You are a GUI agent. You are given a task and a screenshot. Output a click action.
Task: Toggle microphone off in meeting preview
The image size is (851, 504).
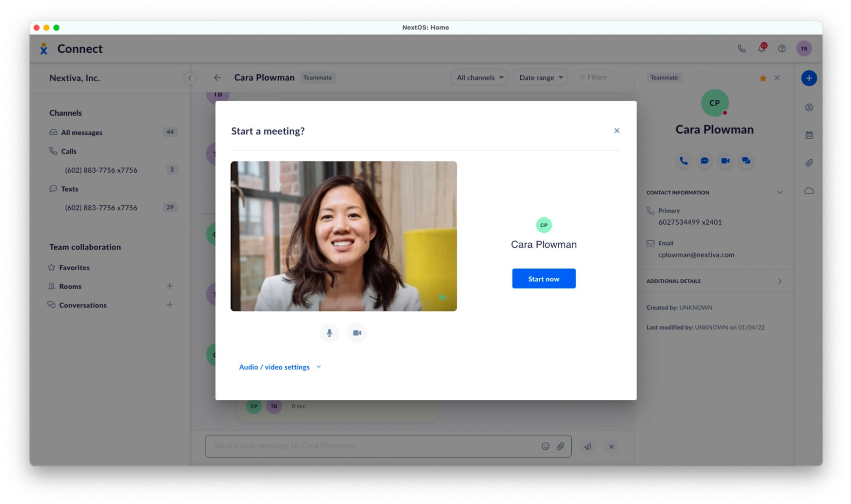[x=329, y=333]
